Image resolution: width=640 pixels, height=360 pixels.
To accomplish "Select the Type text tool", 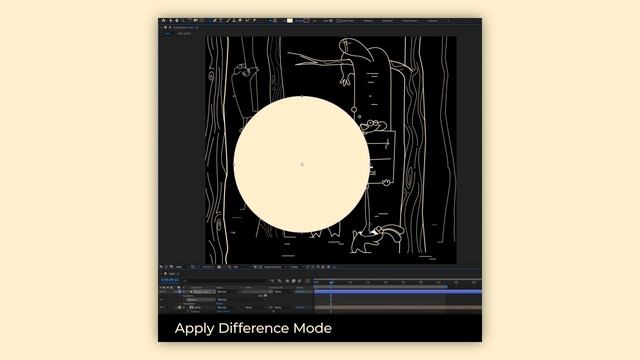I will point(221,20).
